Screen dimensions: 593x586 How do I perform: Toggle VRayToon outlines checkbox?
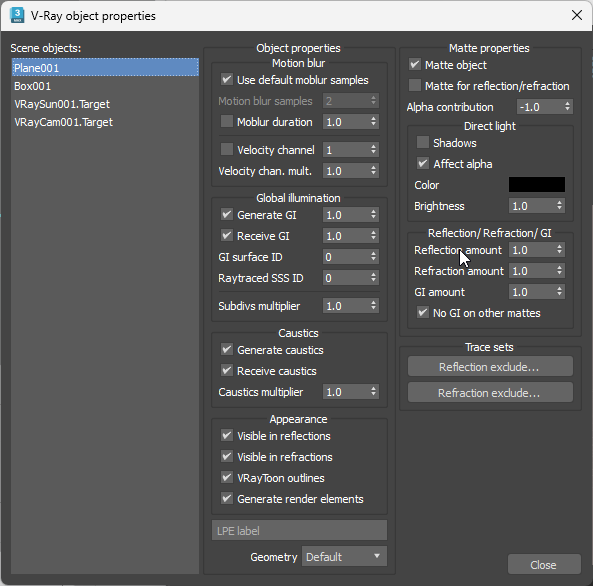pos(227,477)
